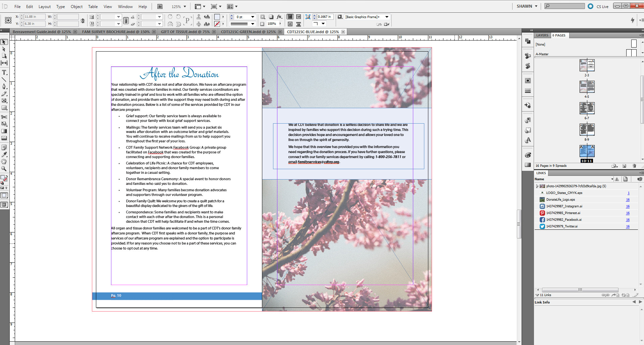Image resolution: width=644 pixels, height=345 pixels.
Task: Select the reference point locator grid
Action: [x=8, y=20]
